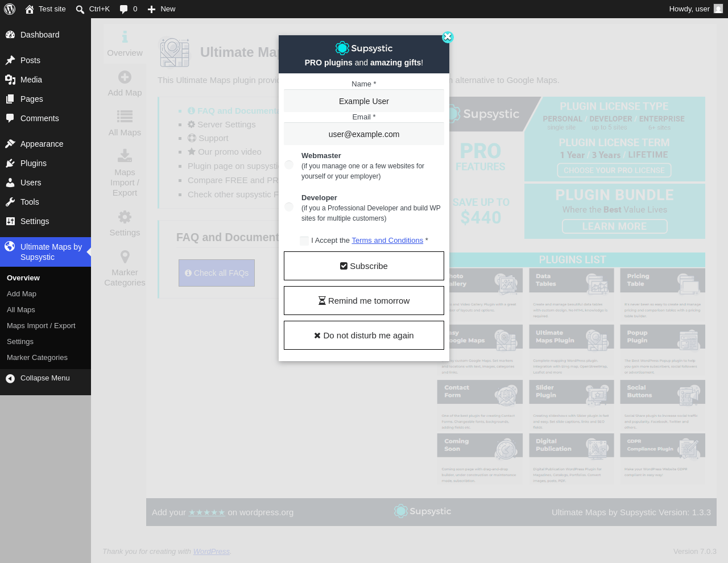Open Maps Import / Export submenu item

(41, 326)
